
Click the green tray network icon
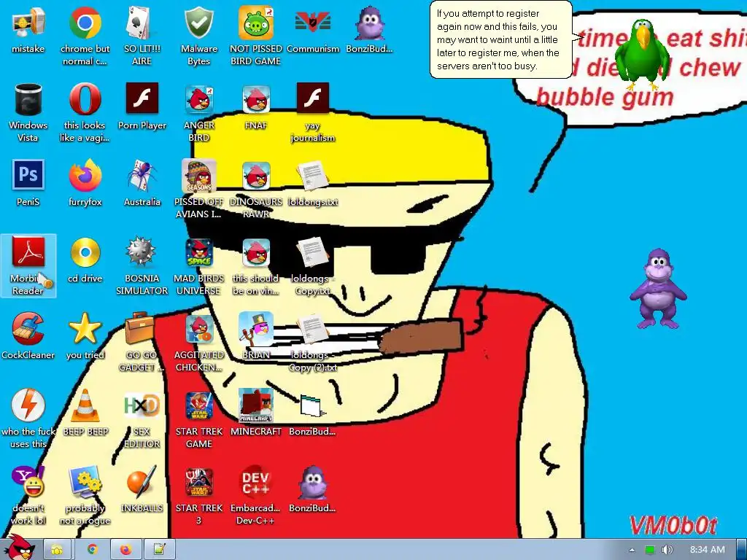point(650,550)
